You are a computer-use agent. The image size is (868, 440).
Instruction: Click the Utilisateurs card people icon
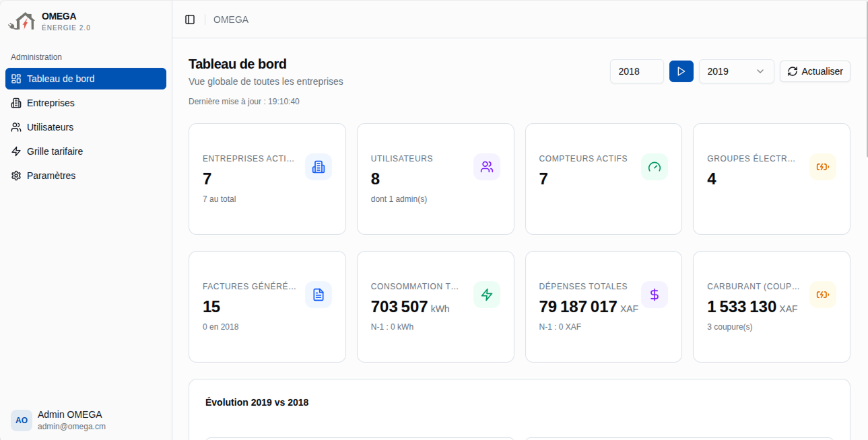coord(487,167)
